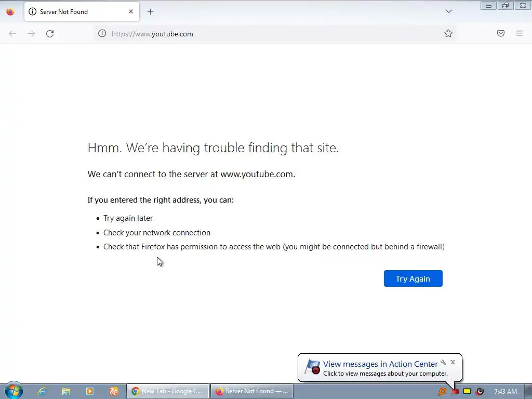This screenshot has height=399, width=532.
Task: Click the balloon text Click to view messages
Action: pos(385,374)
